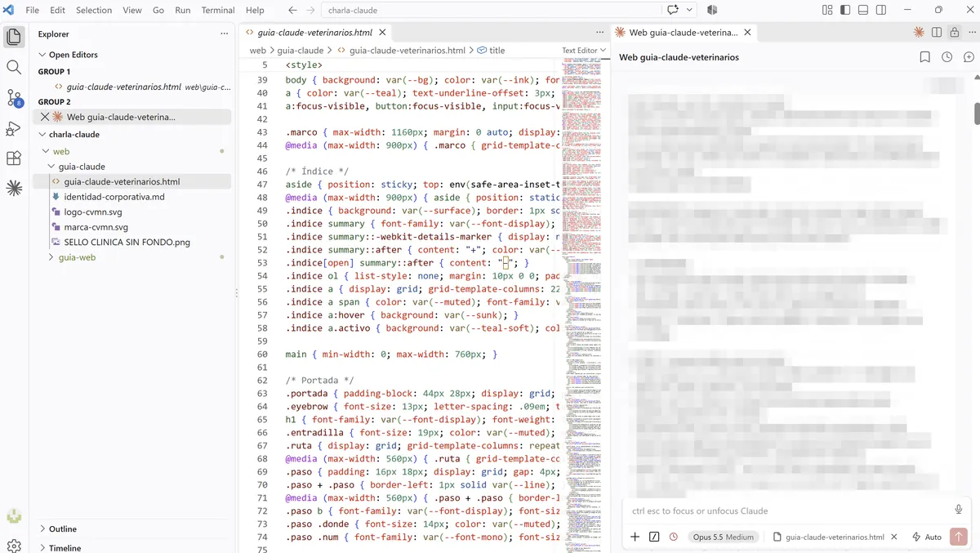This screenshot has width=980, height=553.
Task: Open Customize Layout in title bar
Action: click(827, 10)
